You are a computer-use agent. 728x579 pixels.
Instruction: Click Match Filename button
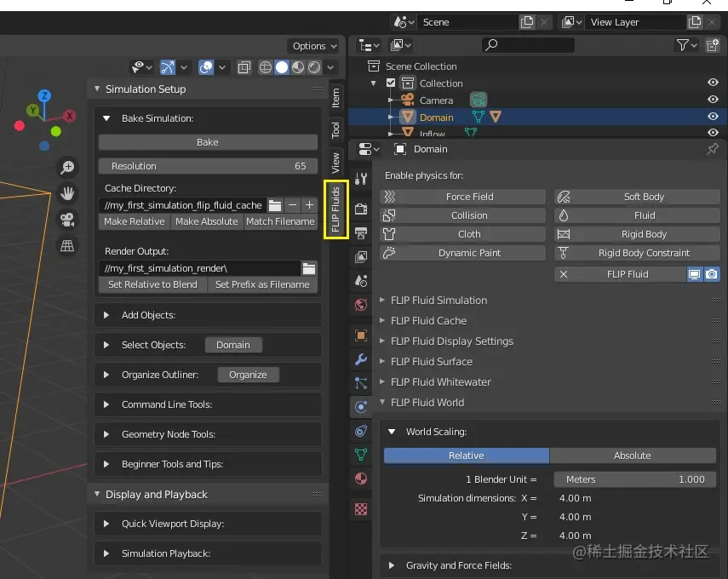point(280,221)
